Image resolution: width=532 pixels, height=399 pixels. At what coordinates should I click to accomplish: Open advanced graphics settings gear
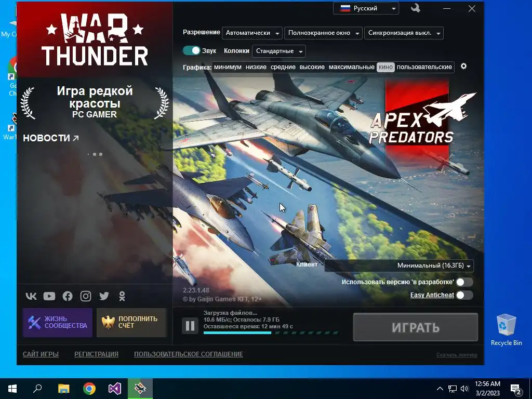click(463, 66)
